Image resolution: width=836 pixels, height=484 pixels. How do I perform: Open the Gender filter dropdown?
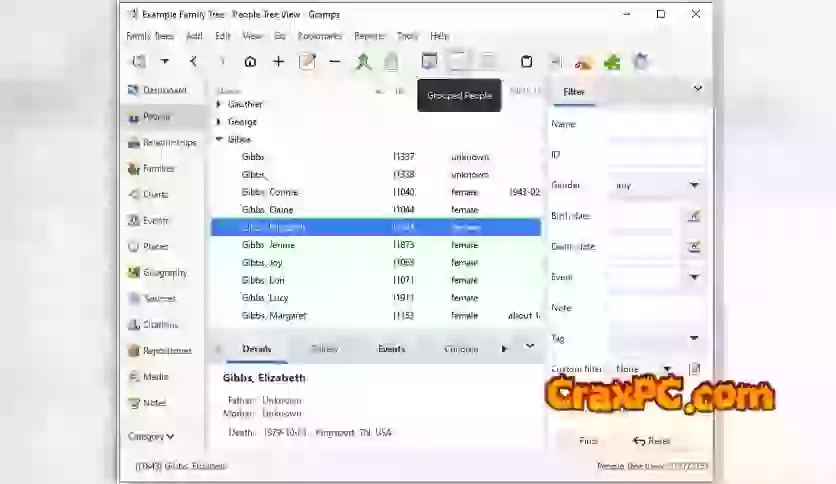pos(656,185)
